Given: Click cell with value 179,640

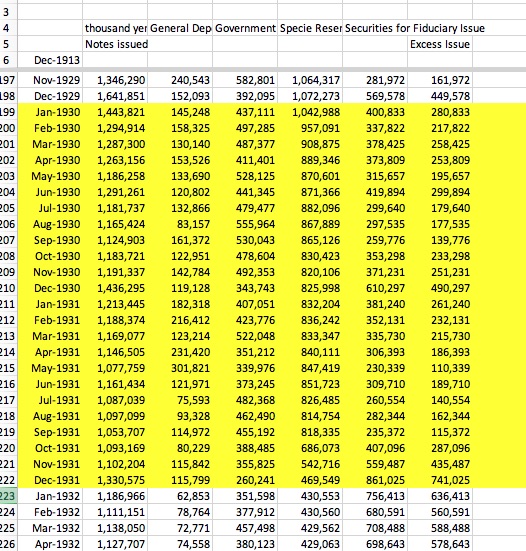Looking at the screenshot, I should [x=440, y=208].
